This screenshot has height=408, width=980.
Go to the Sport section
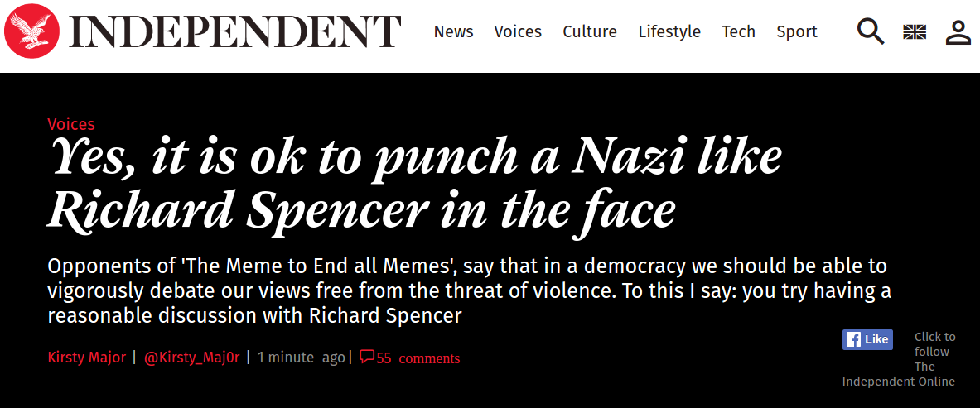796,31
